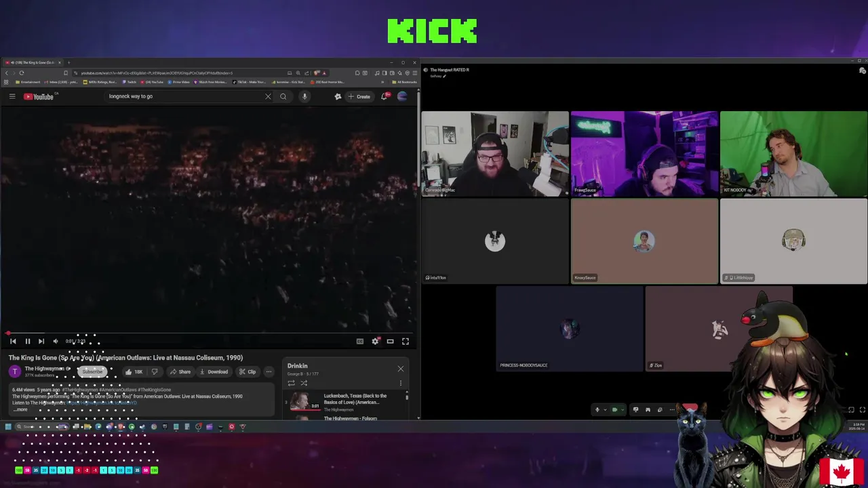The image size is (868, 488).
Task: Open the YouTube account avatar menu
Action: pyautogui.click(x=402, y=96)
